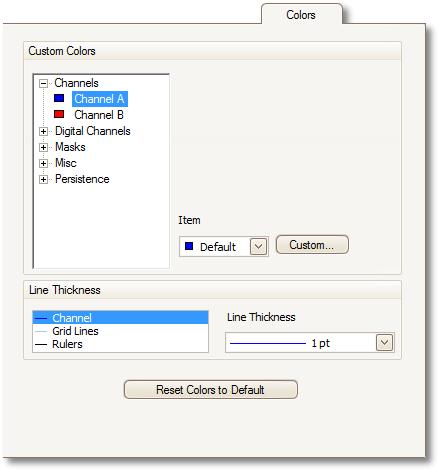Click the Digital Channels label
Image resolution: width=439 pixels, height=471 pixels.
pyautogui.click(x=93, y=131)
